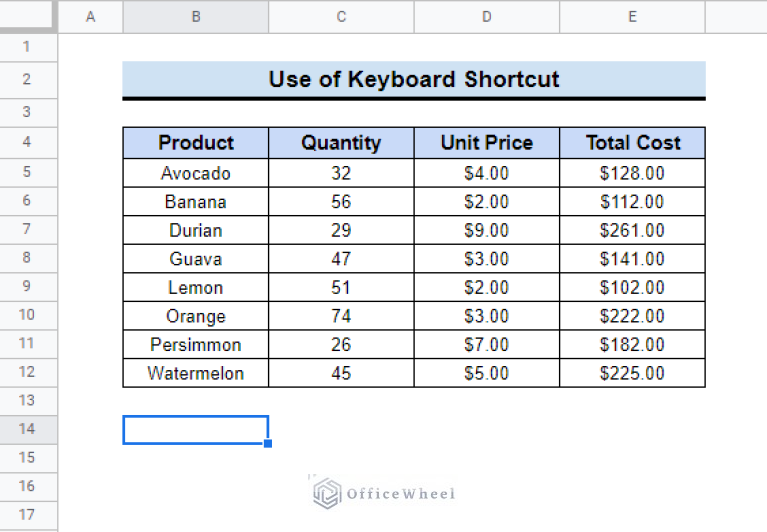The image size is (767, 532).
Task: Click the Unit Price header cell
Action: coord(486,143)
